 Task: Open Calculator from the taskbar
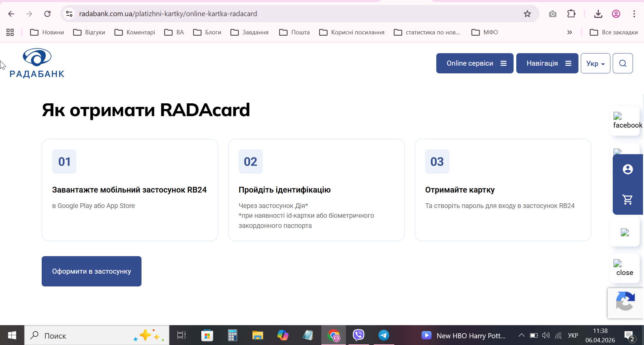[x=232, y=335]
